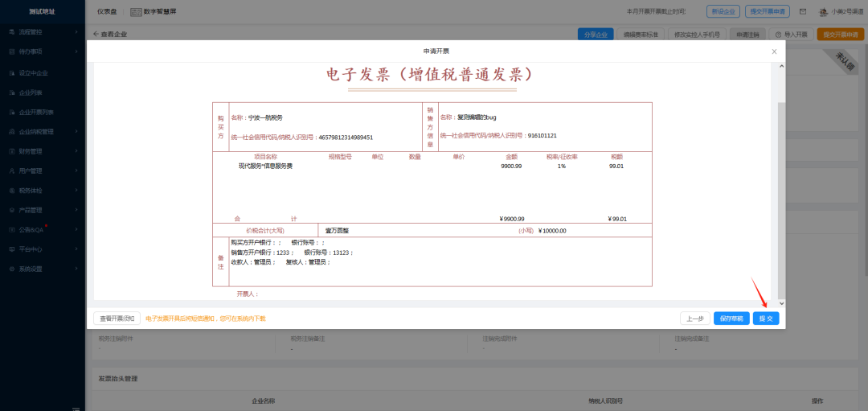Click the top 新设企业 button
Image resolution: width=868 pixels, height=411 pixels.
tap(722, 12)
